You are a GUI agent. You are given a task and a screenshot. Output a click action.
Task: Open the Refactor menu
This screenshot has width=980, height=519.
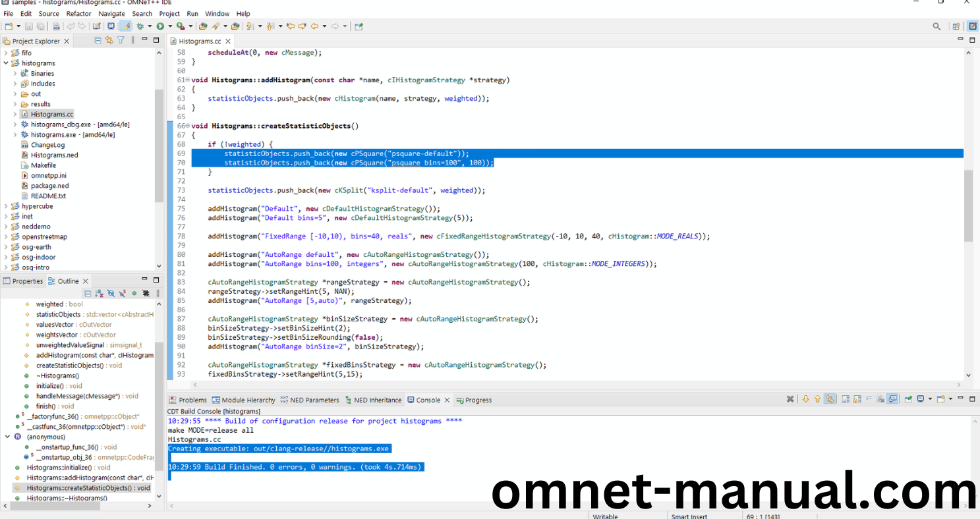(x=78, y=13)
